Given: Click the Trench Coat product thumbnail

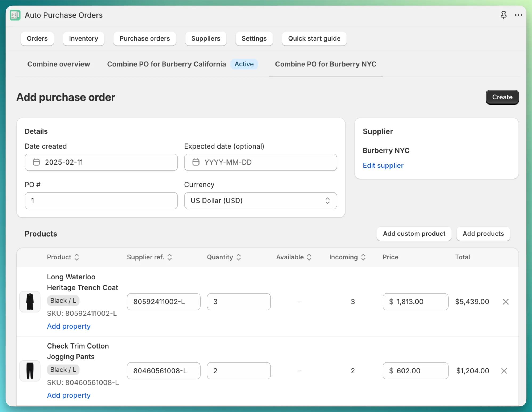Looking at the screenshot, I should [30, 302].
